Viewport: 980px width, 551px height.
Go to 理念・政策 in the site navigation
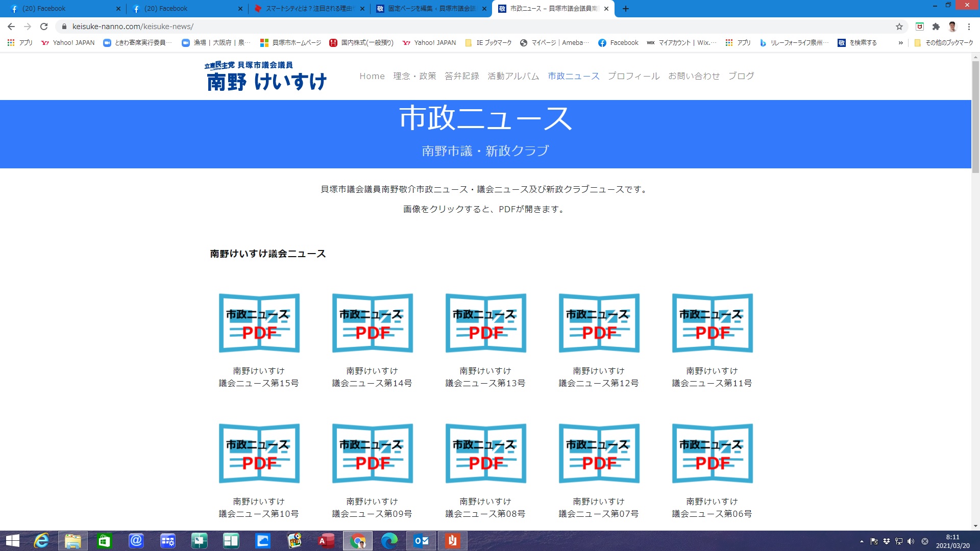click(x=414, y=76)
